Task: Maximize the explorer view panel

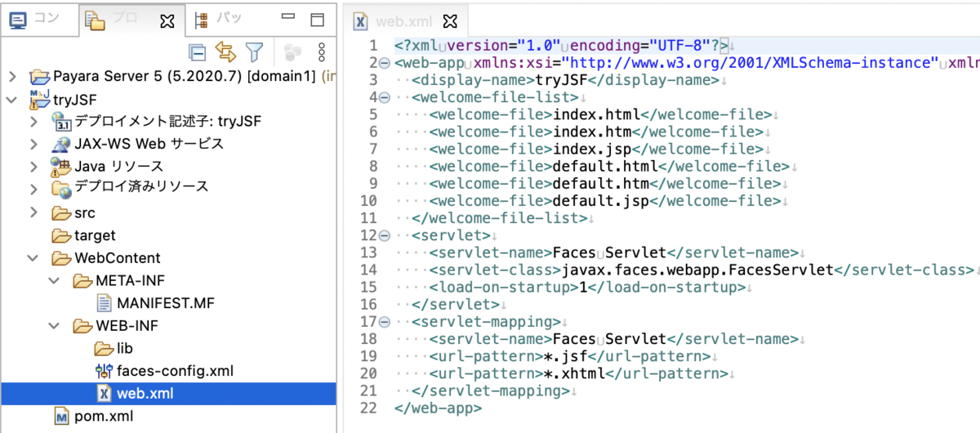Action: [x=317, y=19]
